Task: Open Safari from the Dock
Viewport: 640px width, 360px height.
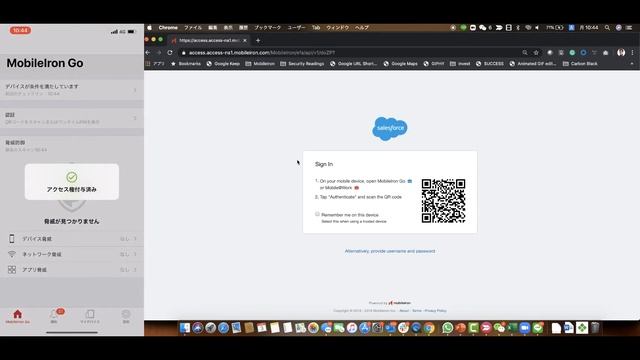Action: pyautogui.click(x=223, y=328)
